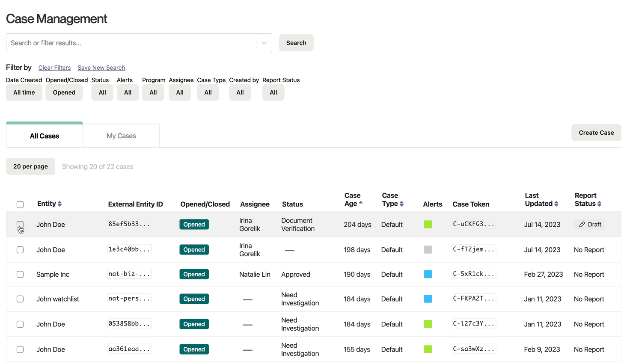This screenshot has height=364, width=624.
Task: Open the Alerts filter dropdown
Action: (128, 92)
